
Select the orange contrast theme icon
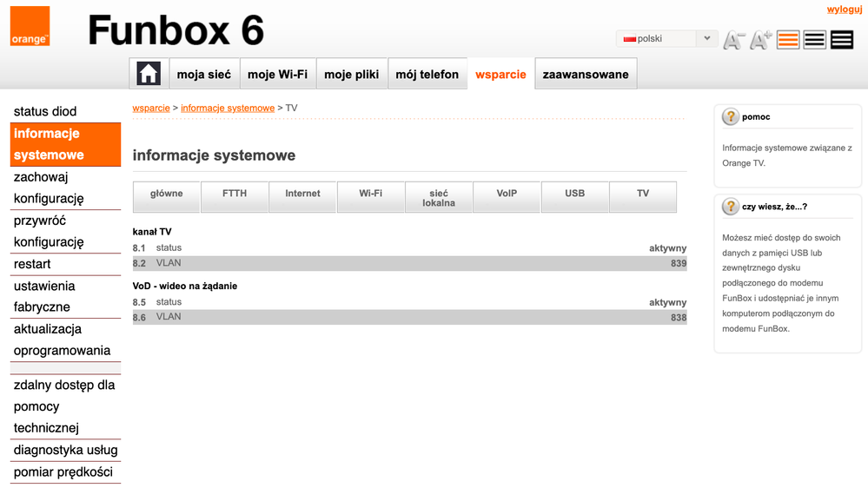pyautogui.click(x=788, y=40)
